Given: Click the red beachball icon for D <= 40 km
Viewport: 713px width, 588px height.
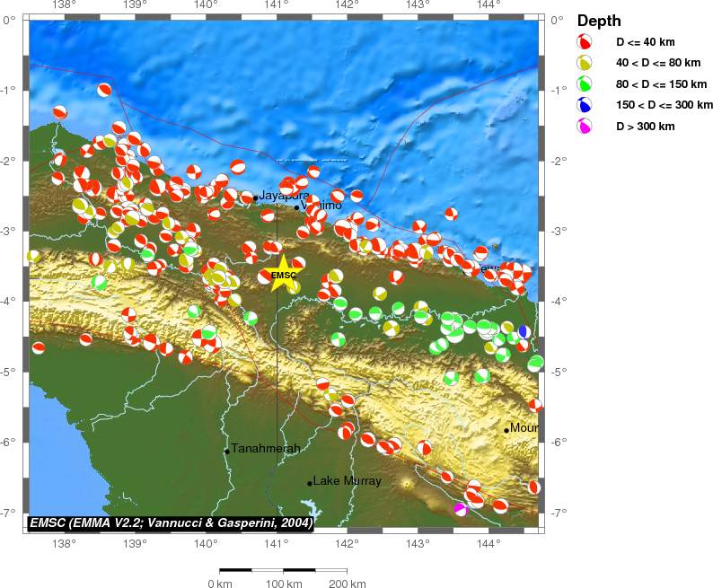Looking at the screenshot, I should pos(585,41).
